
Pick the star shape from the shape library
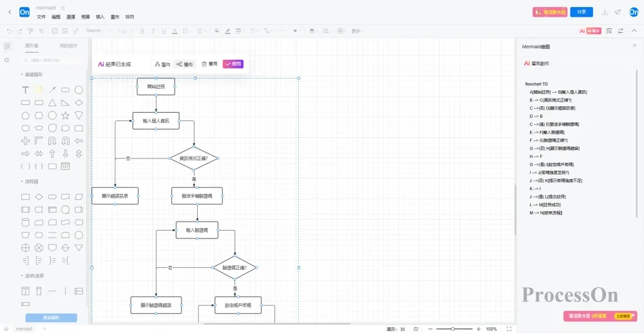tap(65, 115)
